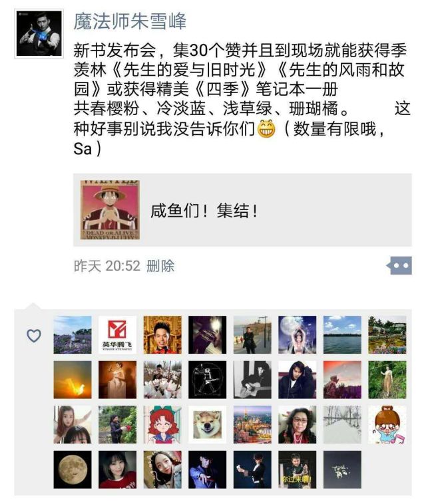Open the lake and sky avatar
The image size is (426, 504).
pyautogui.click(x=342, y=334)
